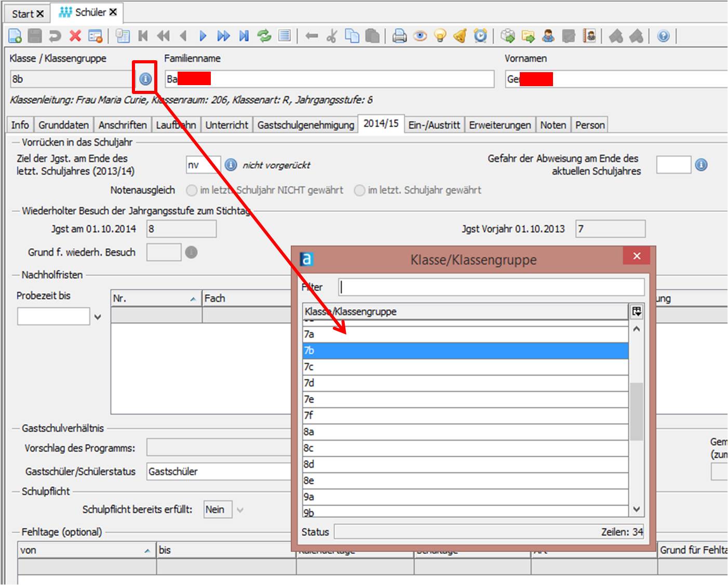Click scrollbar down arrow in class list
728x585 pixels.
point(637,509)
